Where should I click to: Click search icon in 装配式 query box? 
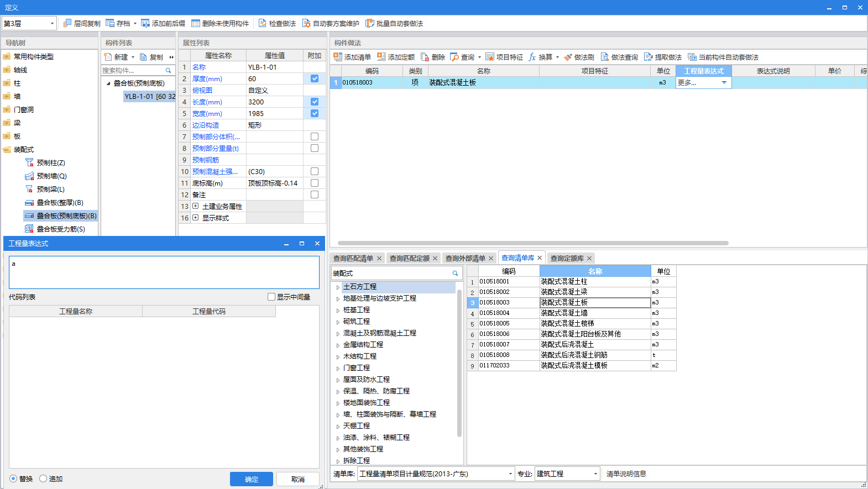456,274
